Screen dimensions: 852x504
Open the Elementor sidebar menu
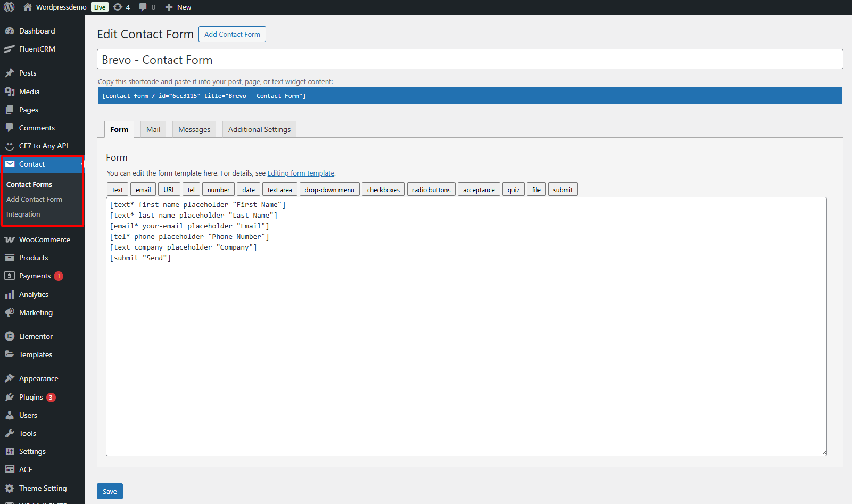36,336
